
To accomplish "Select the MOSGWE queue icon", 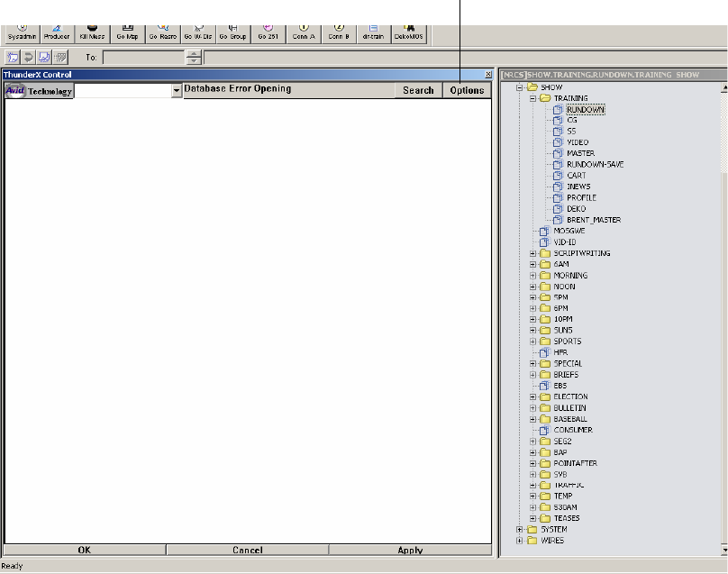I will (x=544, y=231).
